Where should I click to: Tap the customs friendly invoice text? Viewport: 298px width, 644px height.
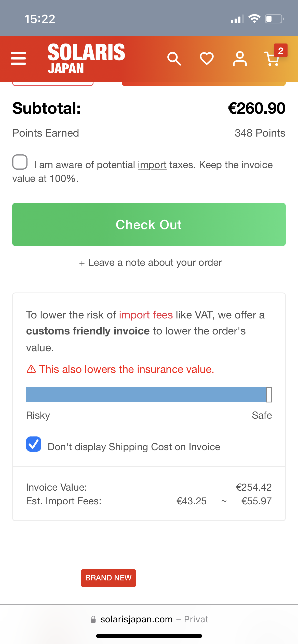88,331
